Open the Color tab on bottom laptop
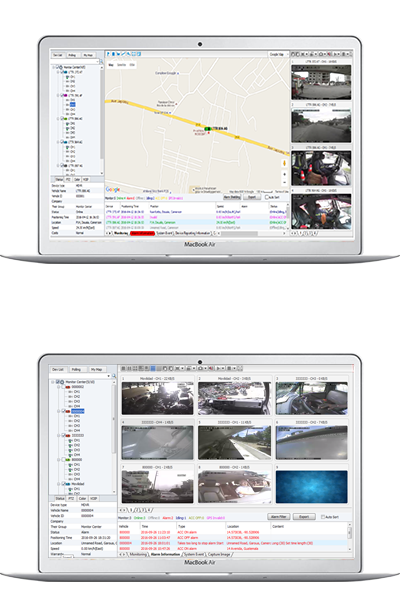Screen dimensions: 400x600 [x=82, y=499]
